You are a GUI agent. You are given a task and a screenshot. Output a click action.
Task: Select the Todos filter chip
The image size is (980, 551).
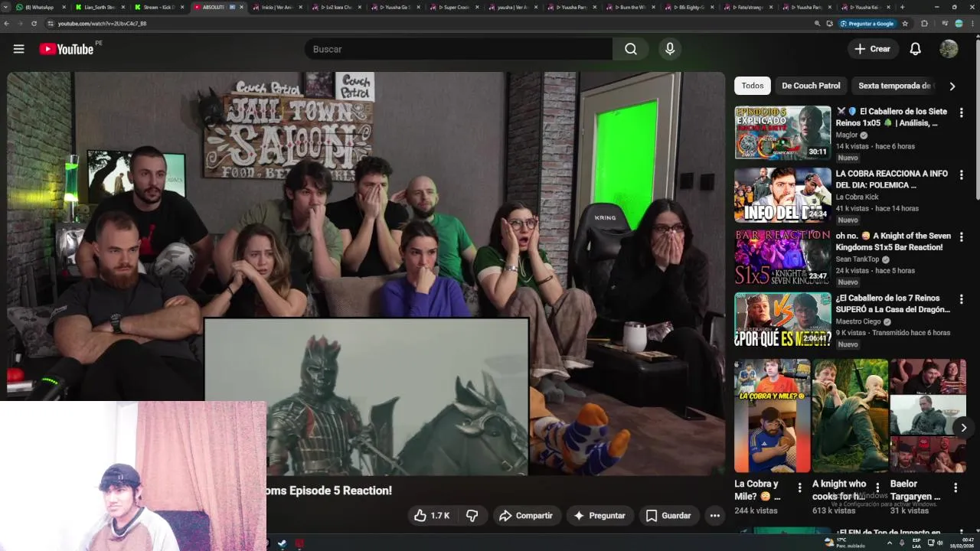click(753, 86)
